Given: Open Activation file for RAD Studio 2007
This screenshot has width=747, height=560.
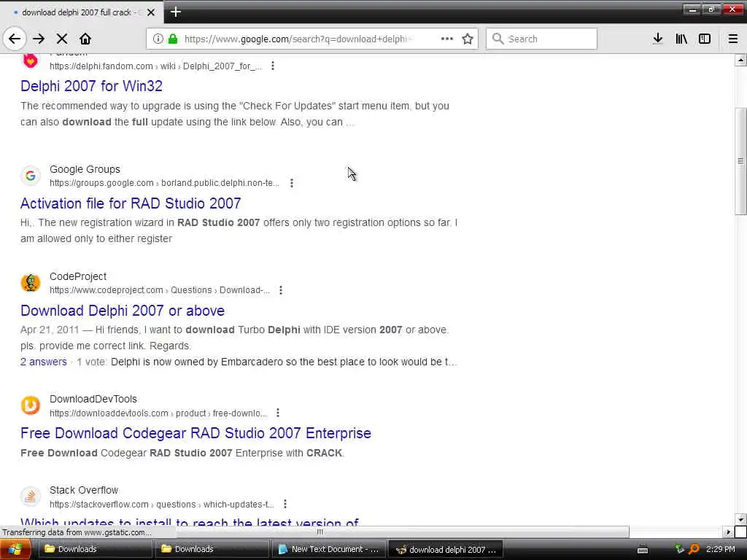Looking at the screenshot, I should (x=131, y=203).
